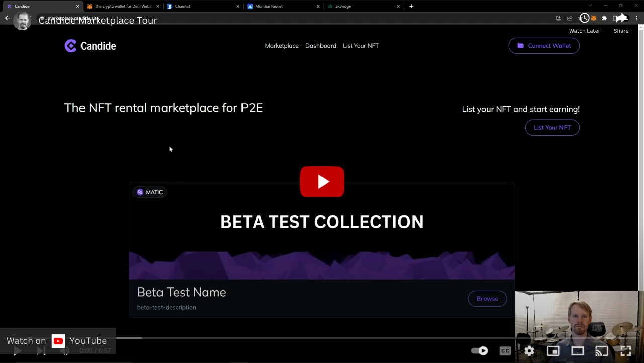Viewport: 644px width, 363px height.
Task: Click the MATIC chain badge
Action: click(x=150, y=192)
